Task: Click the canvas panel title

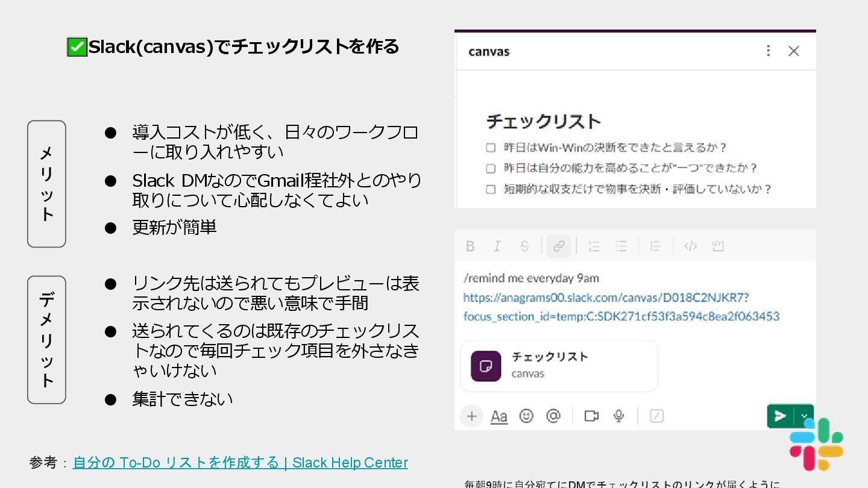Action: pos(489,51)
